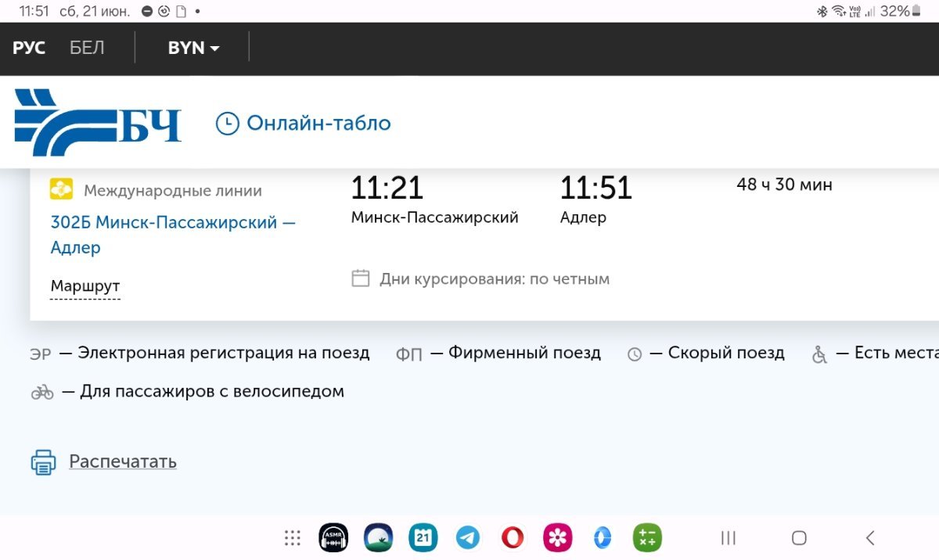Launch Opera browser from taskbar
The width and height of the screenshot is (939, 560).
pyautogui.click(x=513, y=537)
